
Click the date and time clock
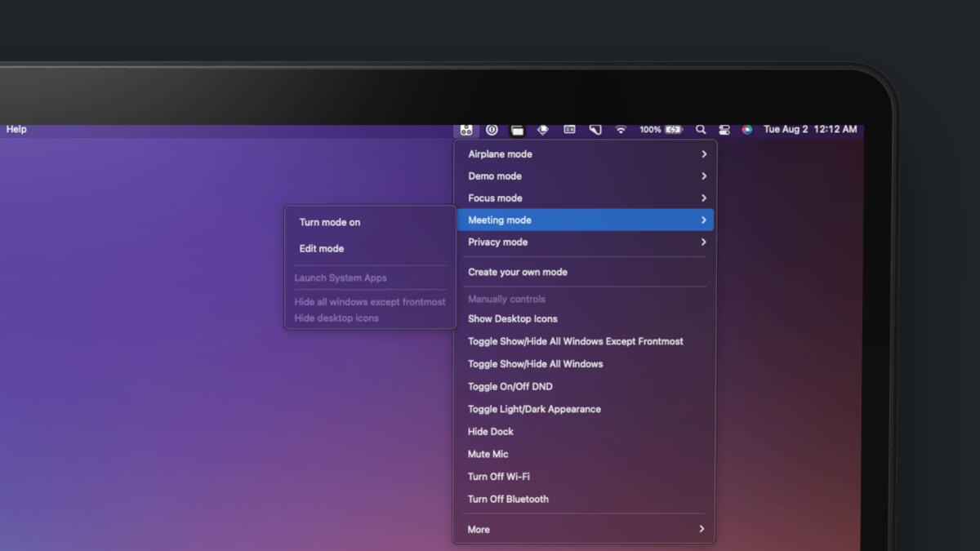pos(809,130)
